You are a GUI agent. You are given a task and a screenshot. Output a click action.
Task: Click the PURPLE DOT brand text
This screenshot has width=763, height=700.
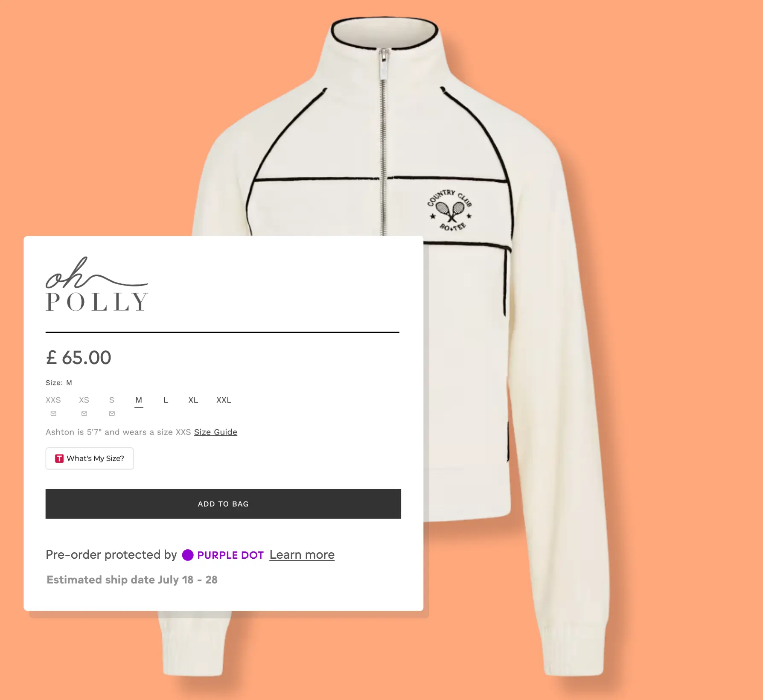(230, 555)
